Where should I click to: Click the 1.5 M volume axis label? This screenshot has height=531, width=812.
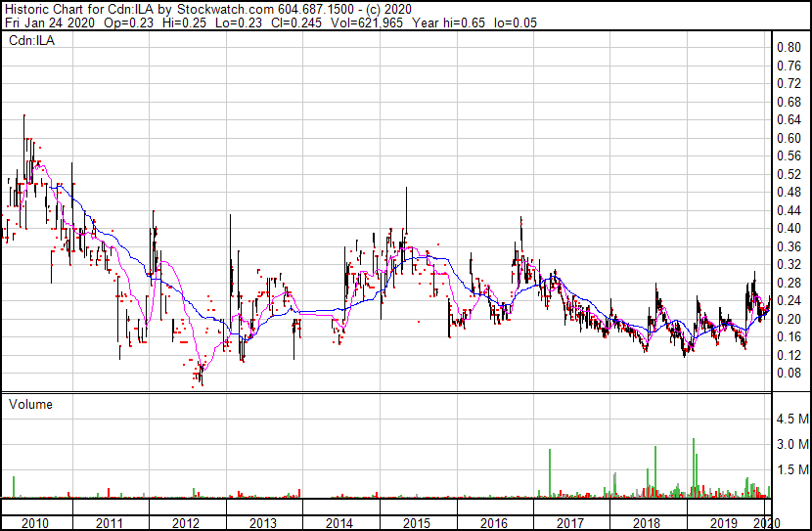pos(791,470)
